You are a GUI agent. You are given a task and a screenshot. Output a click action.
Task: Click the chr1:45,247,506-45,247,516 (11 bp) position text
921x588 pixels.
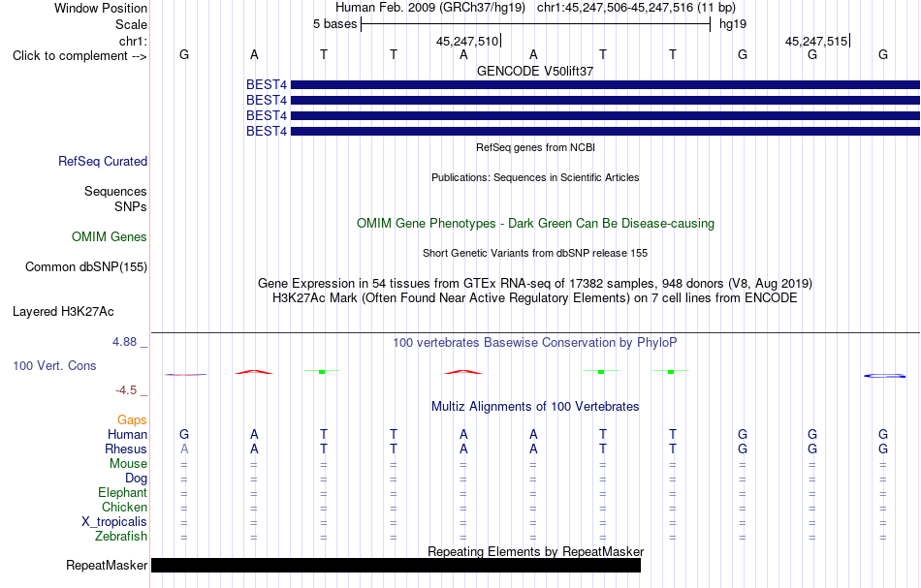point(636,8)
